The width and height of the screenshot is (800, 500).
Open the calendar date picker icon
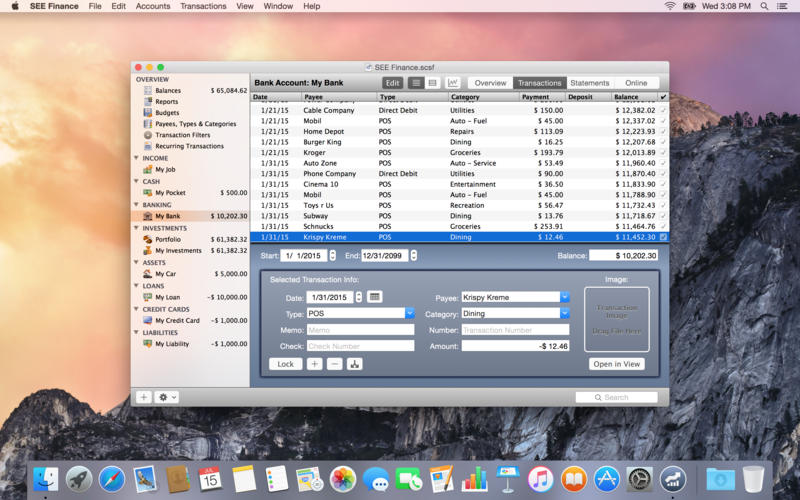click(x=374, y=297)
